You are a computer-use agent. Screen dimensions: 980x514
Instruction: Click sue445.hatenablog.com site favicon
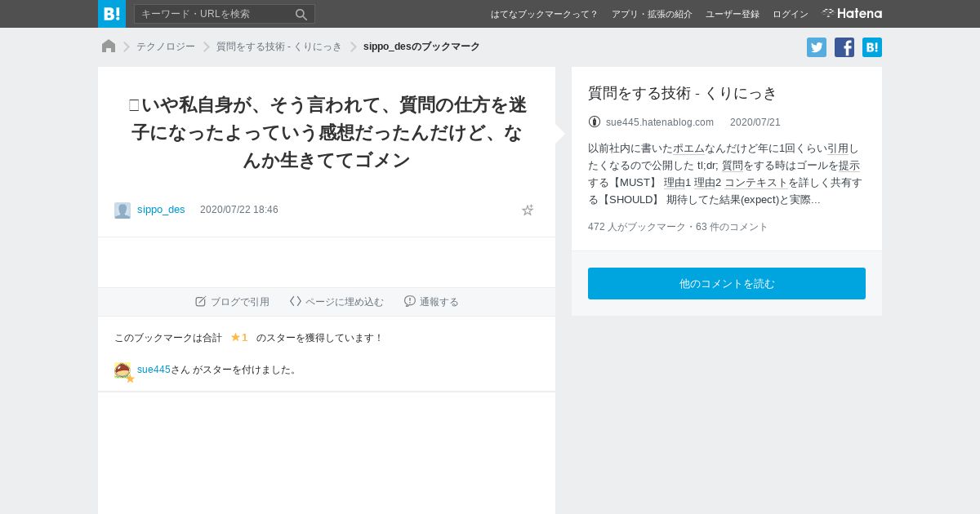(595, 122)
